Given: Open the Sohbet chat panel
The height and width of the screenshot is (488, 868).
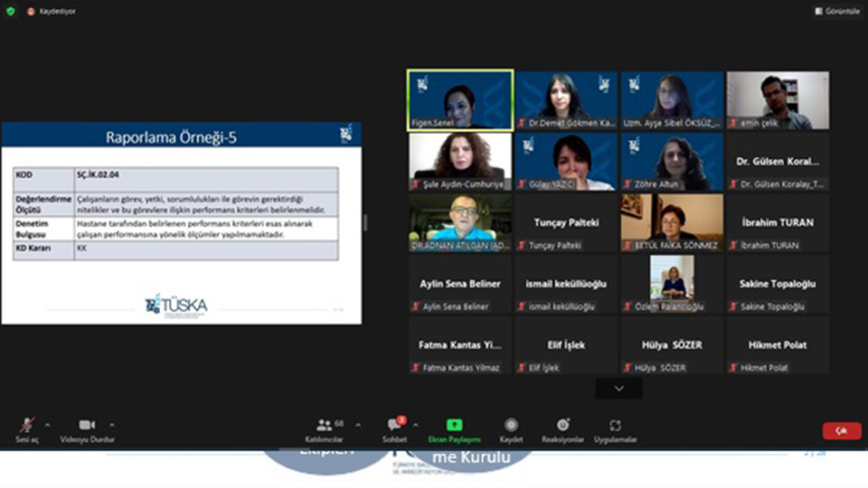Looking at the screenshot, I should point(394,428).
